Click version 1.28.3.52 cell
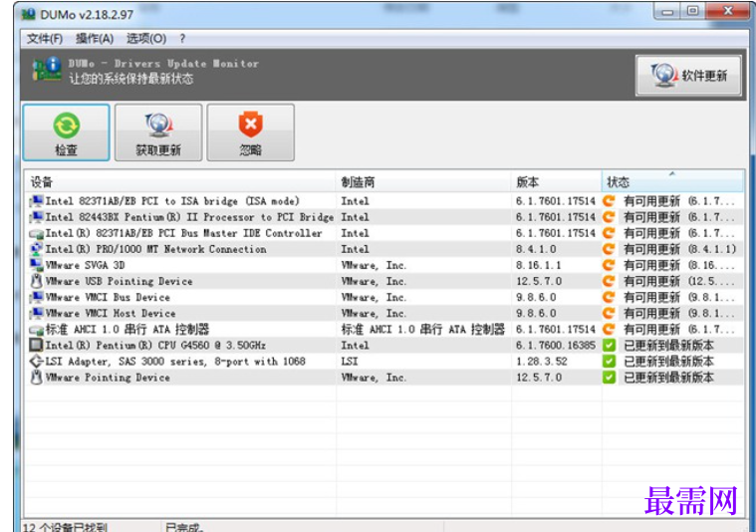 click(542, 362)
